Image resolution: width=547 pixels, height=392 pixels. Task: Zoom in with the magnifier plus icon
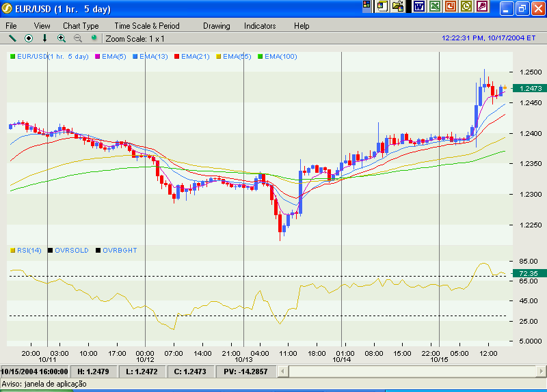tap(62, 38)
